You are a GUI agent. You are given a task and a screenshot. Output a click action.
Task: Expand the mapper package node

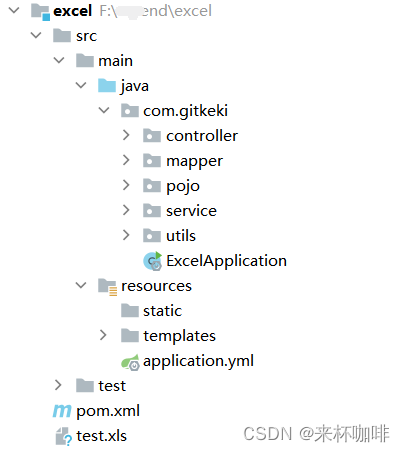(126, 160)
